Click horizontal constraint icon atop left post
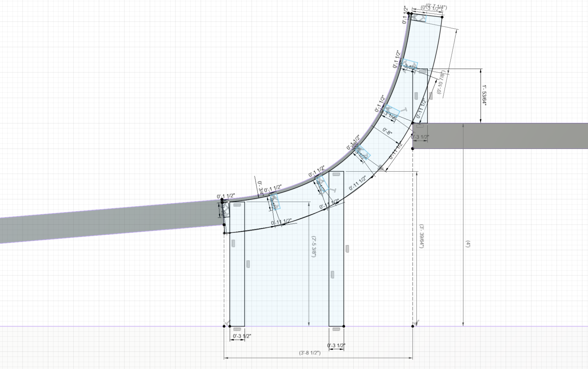 237,205
